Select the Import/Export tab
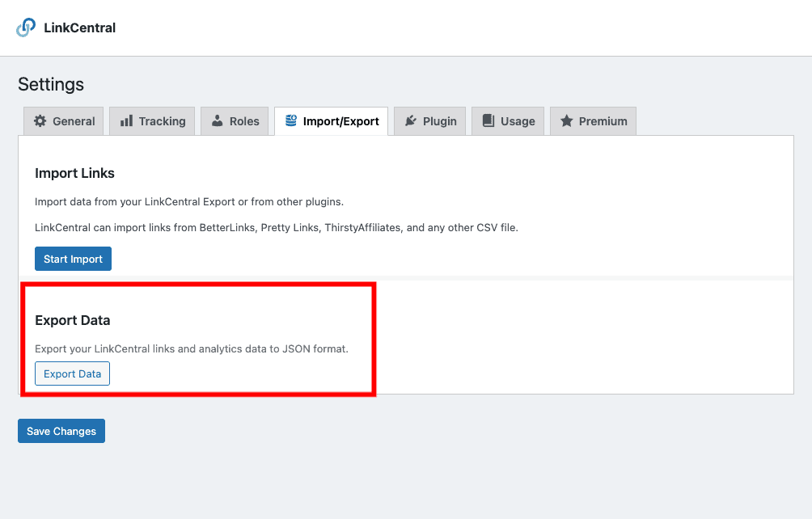Image resolution: width=812 pixels, height=519 pixels. coord(332,121)
